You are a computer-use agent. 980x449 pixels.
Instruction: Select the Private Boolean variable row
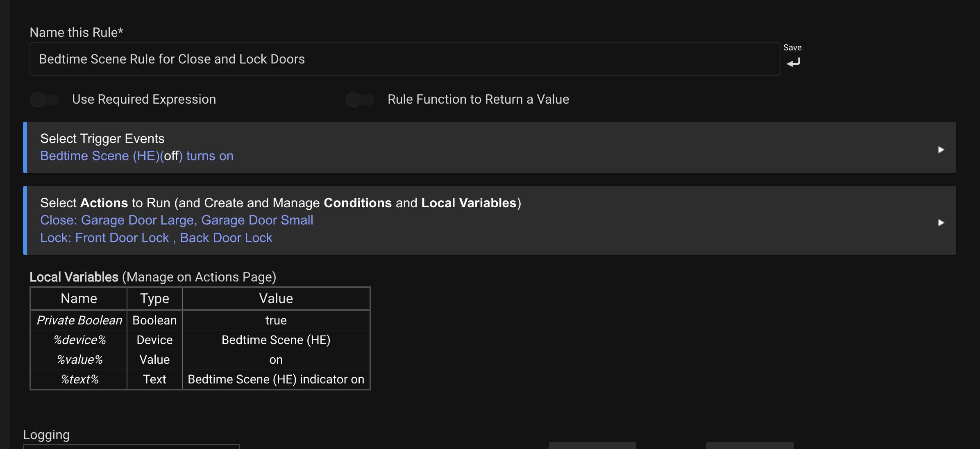tap(79, 320)
